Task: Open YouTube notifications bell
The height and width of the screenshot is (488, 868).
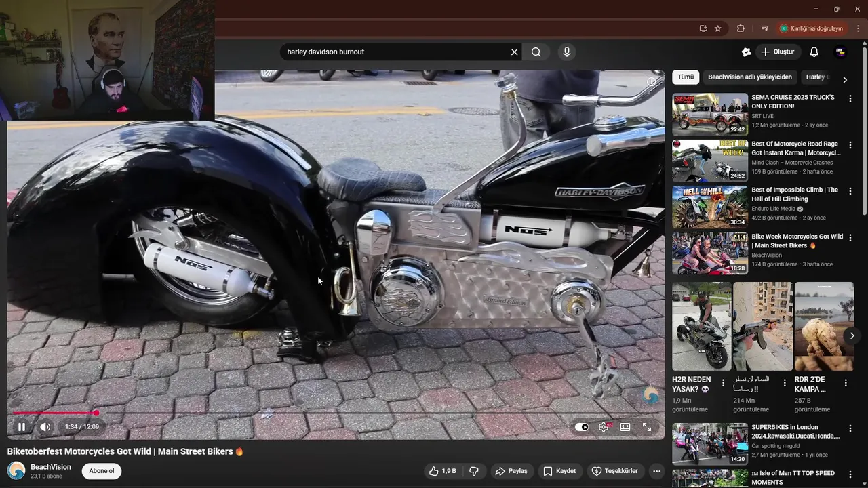Action: (x=814, y=52)
